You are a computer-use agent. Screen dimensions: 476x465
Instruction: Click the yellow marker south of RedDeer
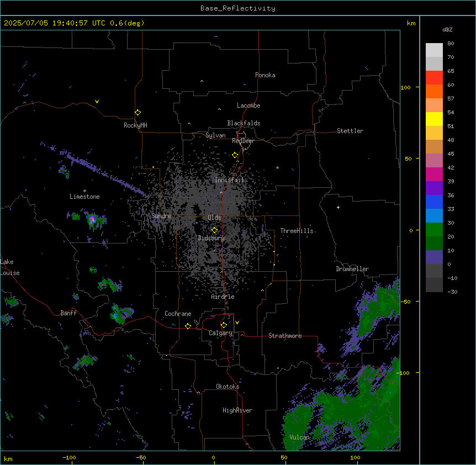[235, 155]
